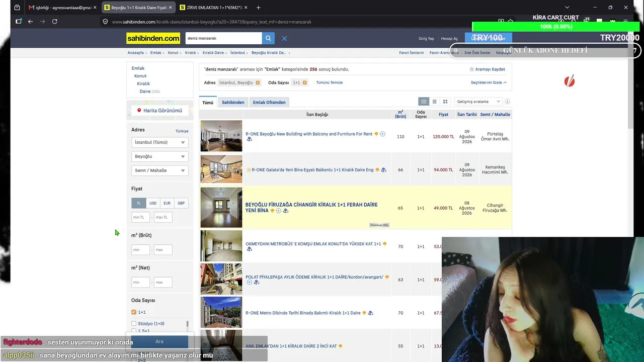Image resolution: width=644 pixels, height=362 pixels.
Task: Click the m² (Brüt) min field
Action: coord(140,250)
